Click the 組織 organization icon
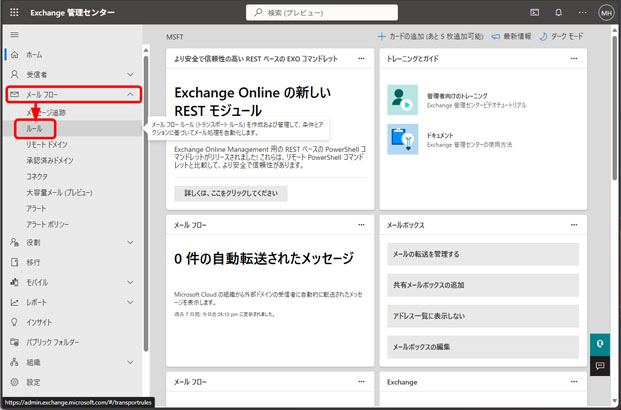Viewport: 621px width, 410px height. coord(15,362)
